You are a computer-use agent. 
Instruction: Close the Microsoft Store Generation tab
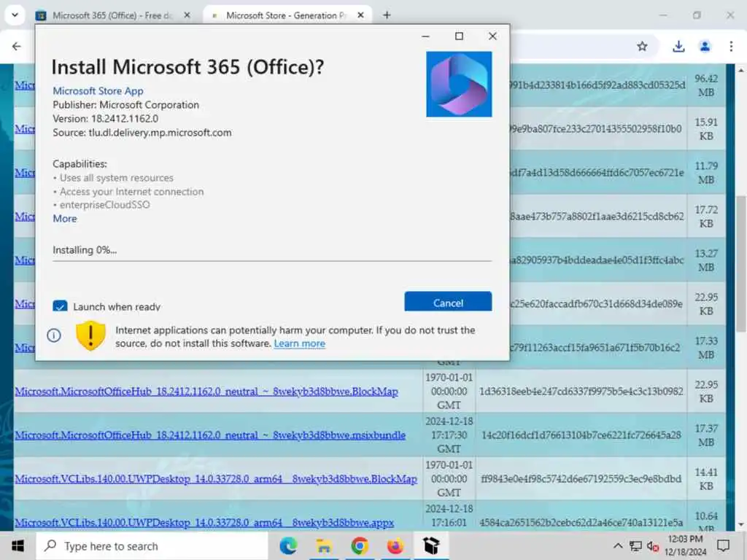point(360,15)
